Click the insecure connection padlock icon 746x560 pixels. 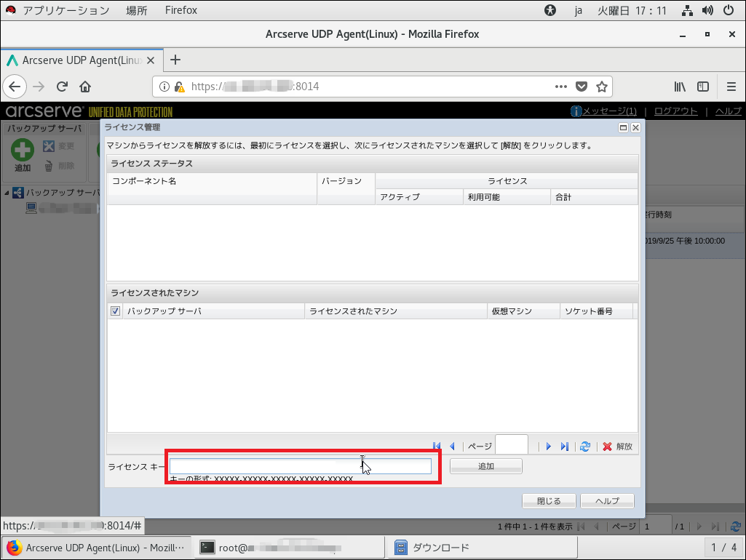(179, 87)
